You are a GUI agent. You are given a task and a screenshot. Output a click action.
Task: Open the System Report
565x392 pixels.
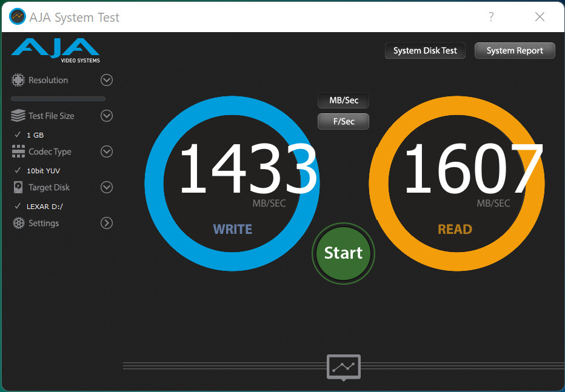[515, 51]
